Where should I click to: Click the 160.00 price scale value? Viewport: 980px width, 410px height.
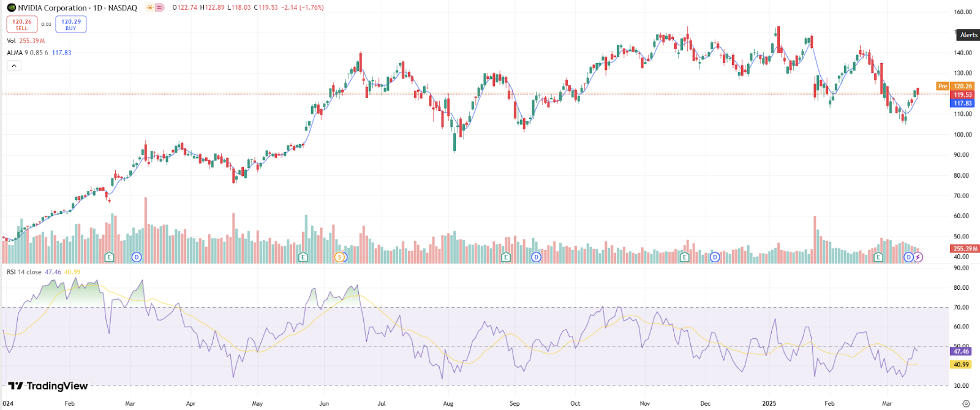point(963,12)
